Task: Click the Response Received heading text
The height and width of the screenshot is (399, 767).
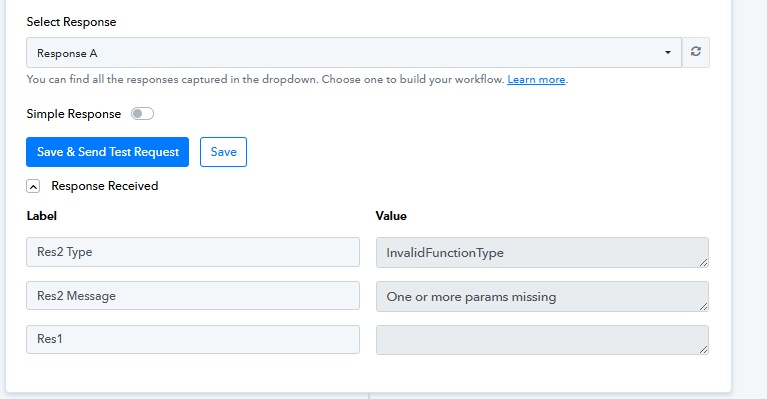Action: coord(105,186)
